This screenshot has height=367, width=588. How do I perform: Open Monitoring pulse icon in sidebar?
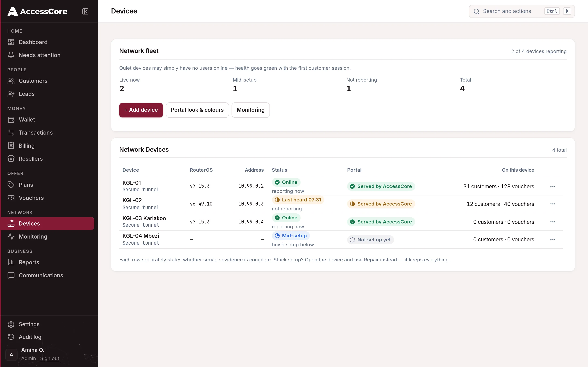[x=11, y=237]
